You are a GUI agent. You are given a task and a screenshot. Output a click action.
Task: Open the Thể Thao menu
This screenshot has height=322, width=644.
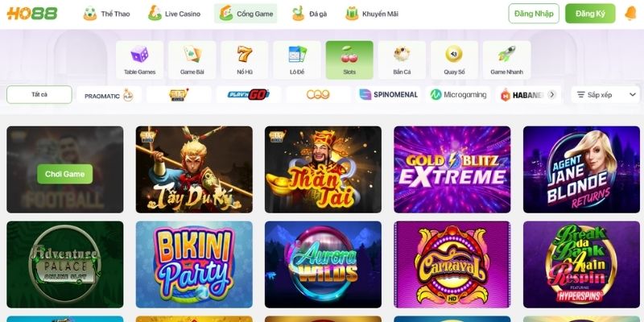pos(106,14)
